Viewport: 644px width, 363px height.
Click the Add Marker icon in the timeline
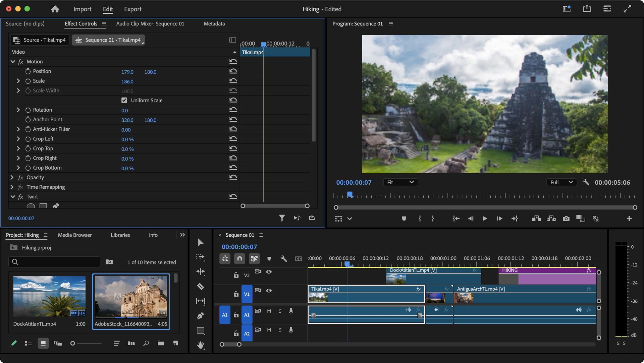(269, 258)
